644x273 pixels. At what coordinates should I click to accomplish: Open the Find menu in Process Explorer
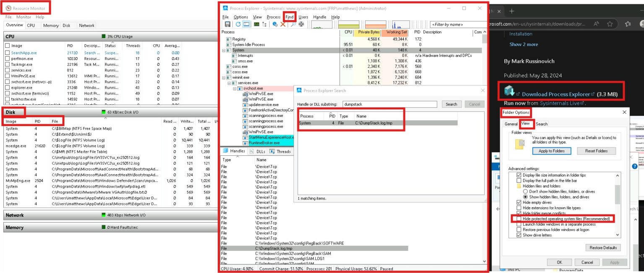[289, 17]
